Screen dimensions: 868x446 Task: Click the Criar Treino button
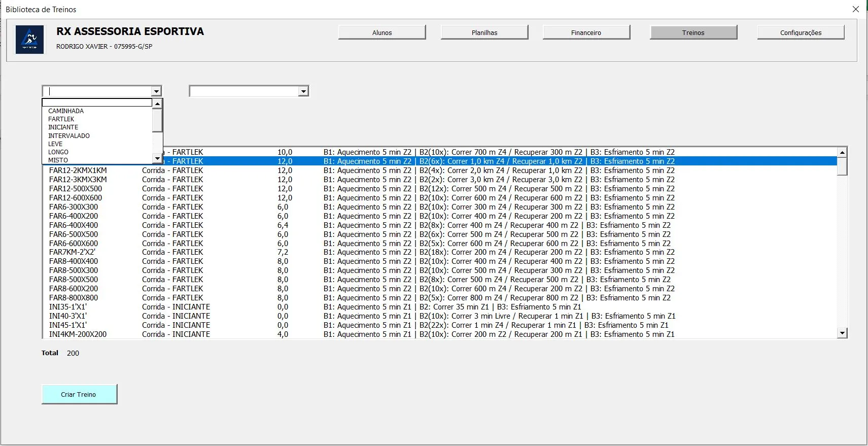coord(79,394)
